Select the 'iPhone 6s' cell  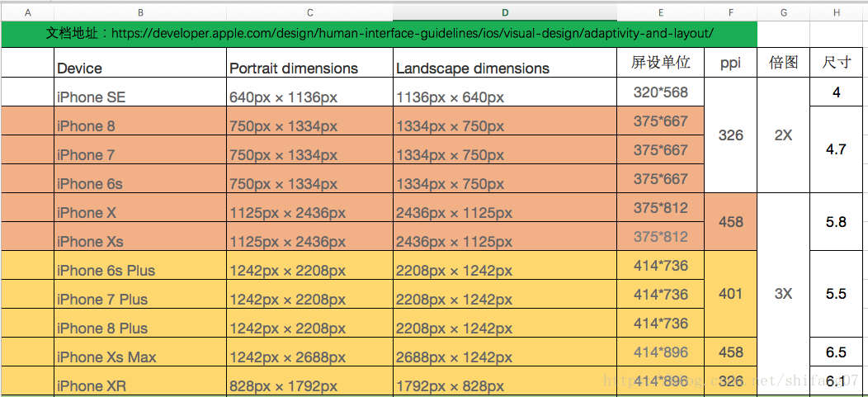point(140,178)
